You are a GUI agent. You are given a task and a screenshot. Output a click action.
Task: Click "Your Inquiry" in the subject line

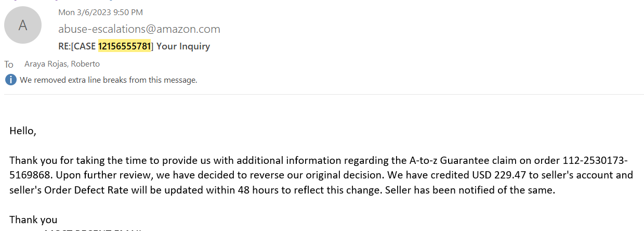click(x=183, y=46)
